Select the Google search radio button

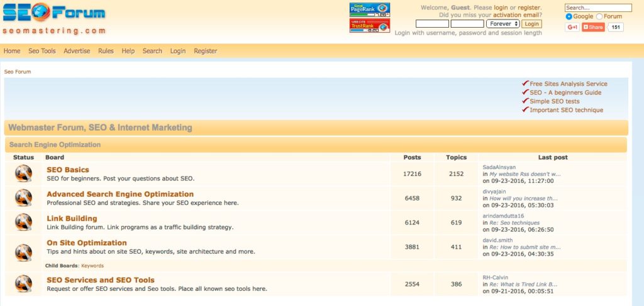point(569,16)
